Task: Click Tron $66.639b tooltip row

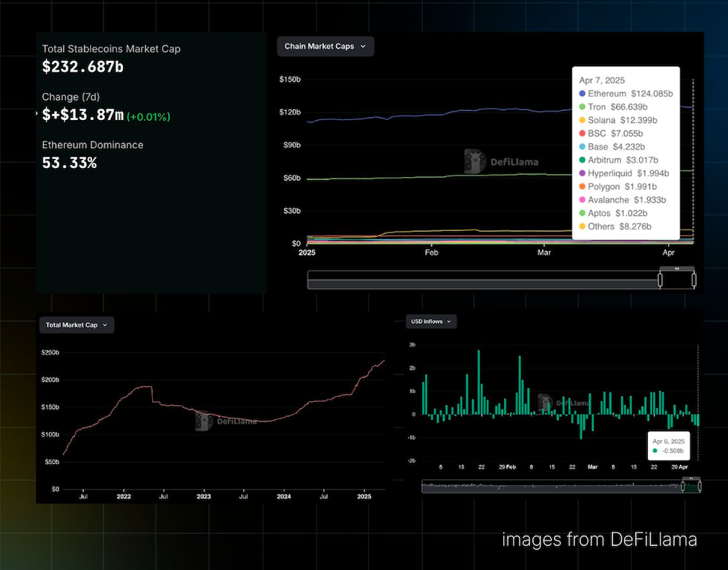Action: pyautogui.click(x=613, y=106)
